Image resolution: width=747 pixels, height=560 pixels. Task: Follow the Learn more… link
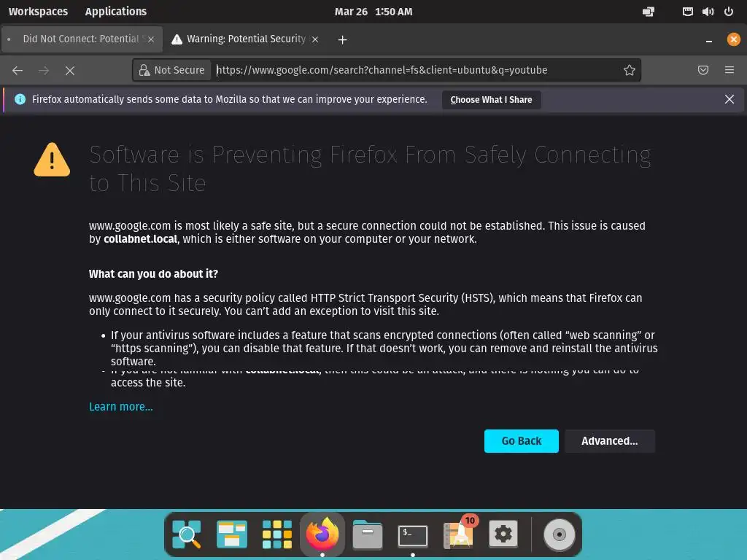point(121,407)
